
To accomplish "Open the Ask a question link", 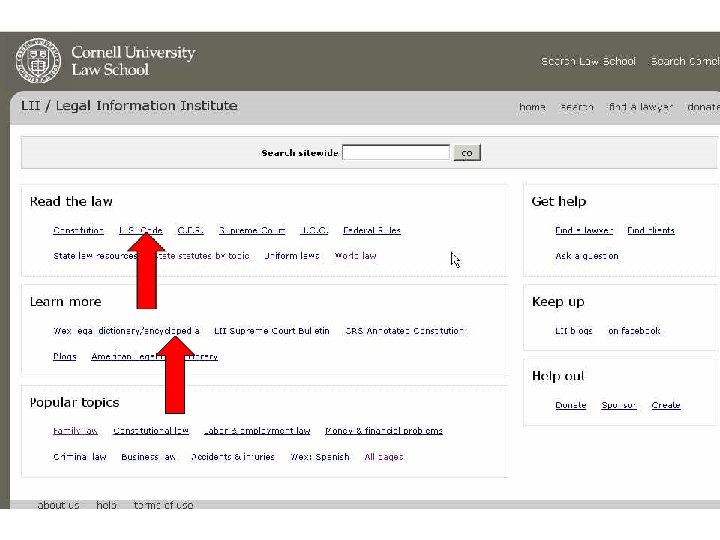I will click(587, 256).
